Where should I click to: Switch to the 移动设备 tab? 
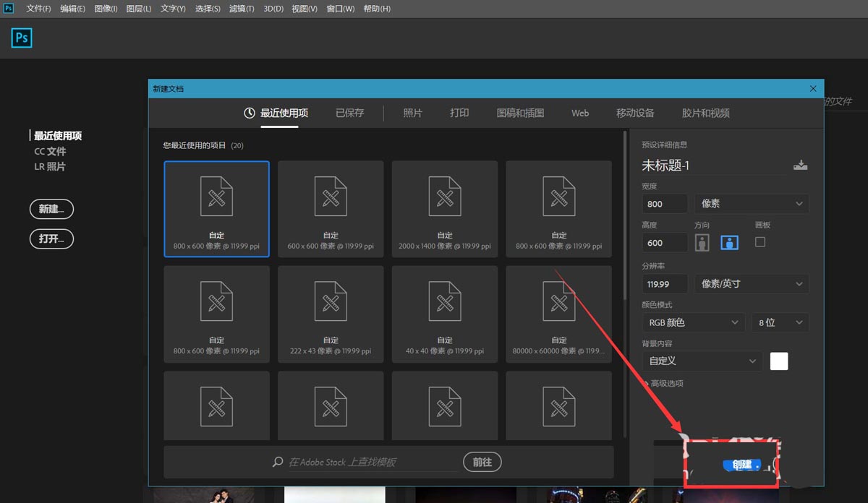point(635,113)
